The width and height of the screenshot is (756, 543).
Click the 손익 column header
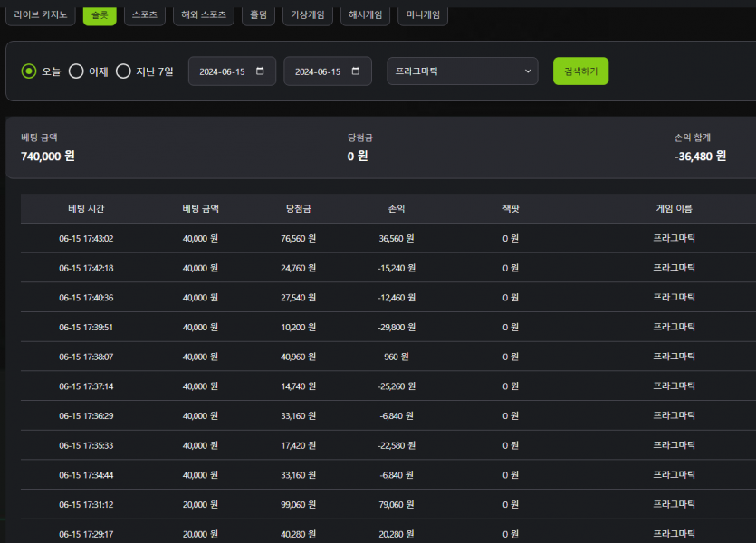pyautogui.click(x=397, y=209)
